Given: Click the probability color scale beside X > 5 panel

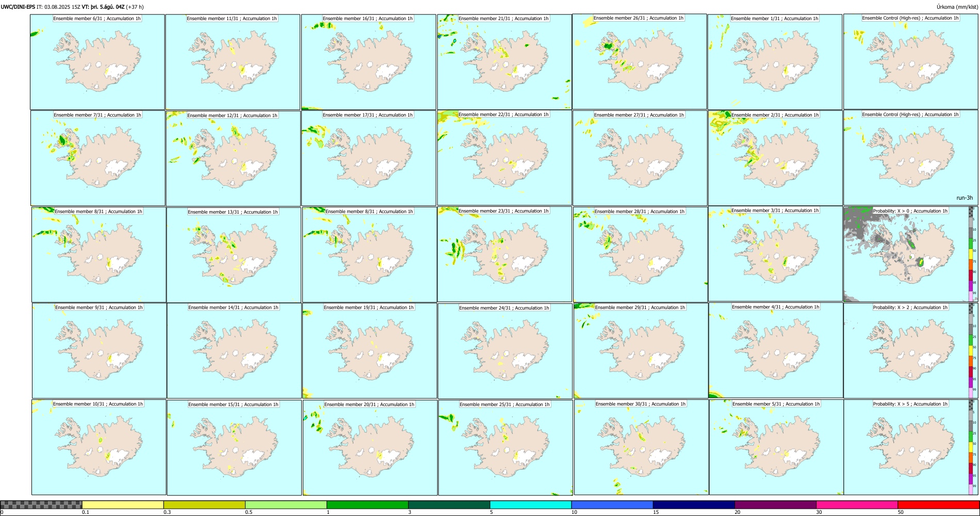Looking at the screenshot, I should pos(971,447).
